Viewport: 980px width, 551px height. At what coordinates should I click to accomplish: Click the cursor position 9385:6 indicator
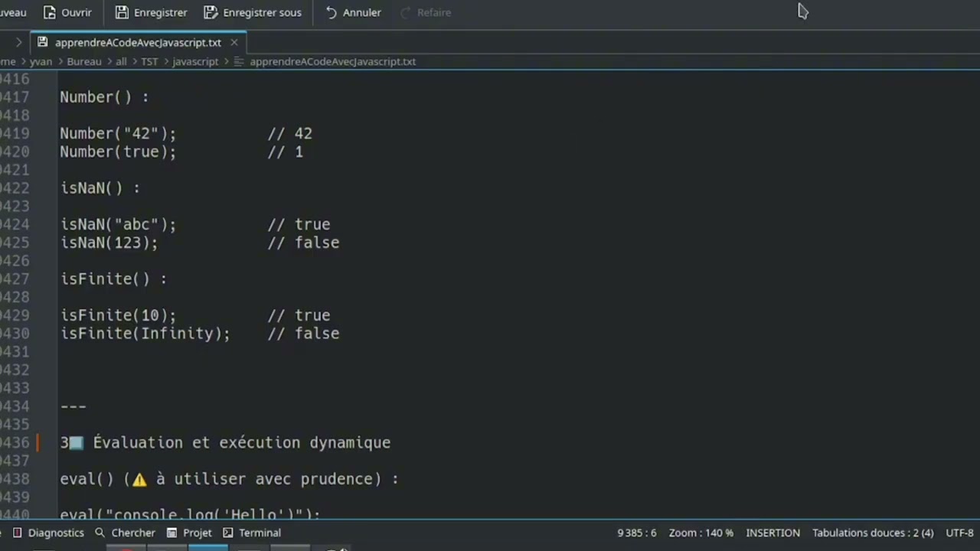(637, 533)
